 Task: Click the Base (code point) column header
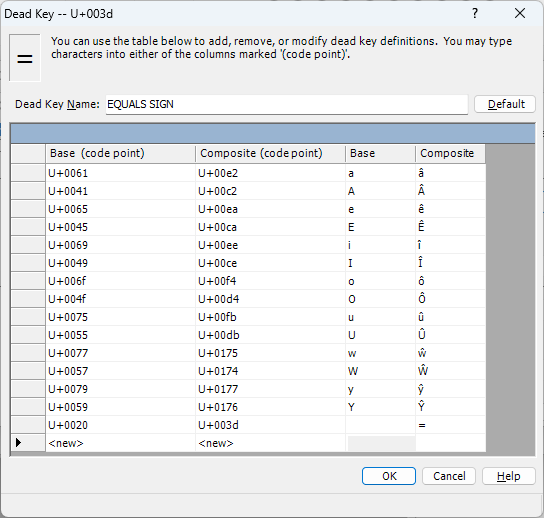120,153
